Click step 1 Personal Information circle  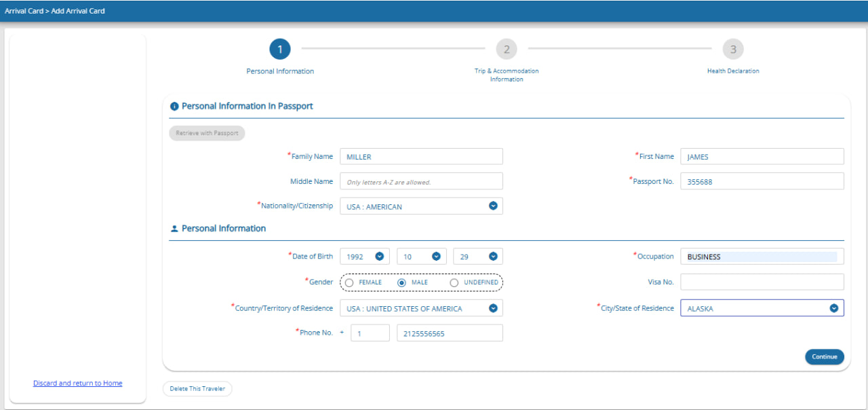tap(280, 49)
